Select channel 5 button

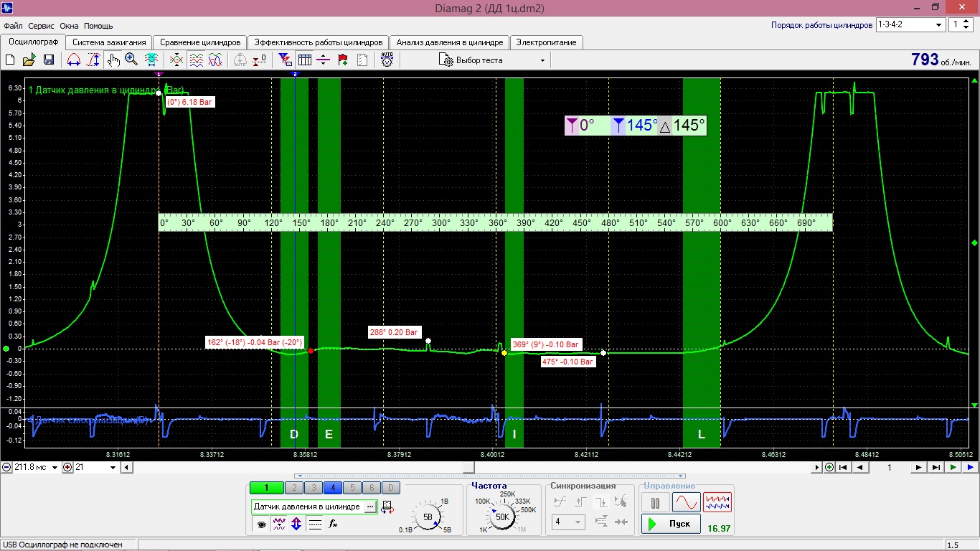pyautogui.click(x=352, y=488)
